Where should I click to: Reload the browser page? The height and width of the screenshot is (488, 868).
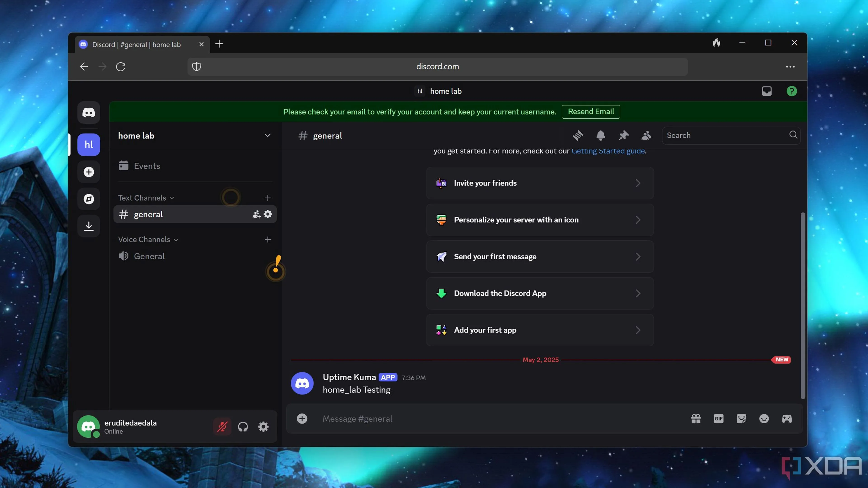tap(121, 67)
